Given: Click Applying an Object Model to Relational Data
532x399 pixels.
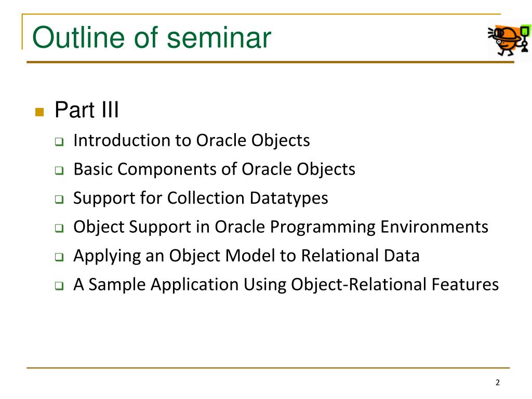Looking at the screenshot, I should 247,256.
